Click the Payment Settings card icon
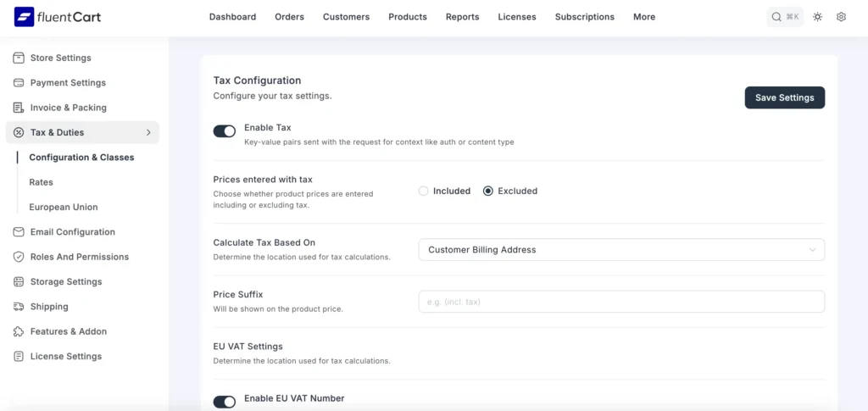 click(19, 83)
